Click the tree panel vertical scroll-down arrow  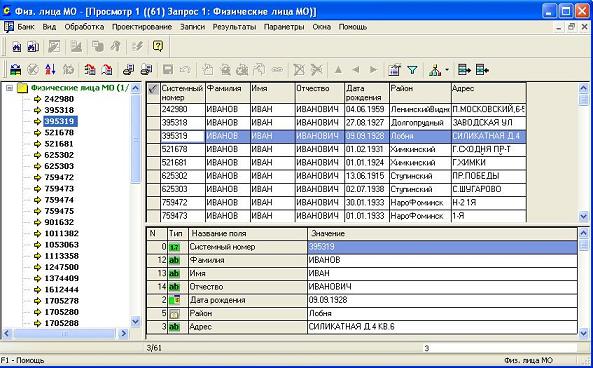coord(135,322)
